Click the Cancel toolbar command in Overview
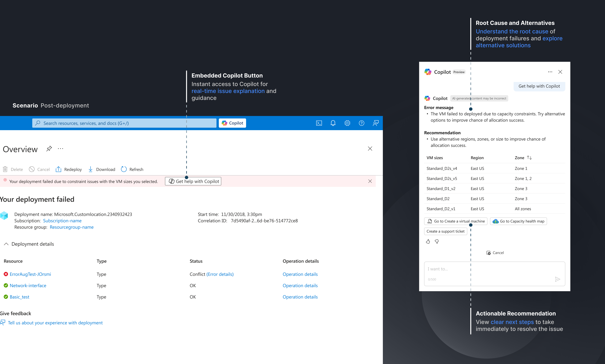The image size is (605, 364). coord(39,169)
